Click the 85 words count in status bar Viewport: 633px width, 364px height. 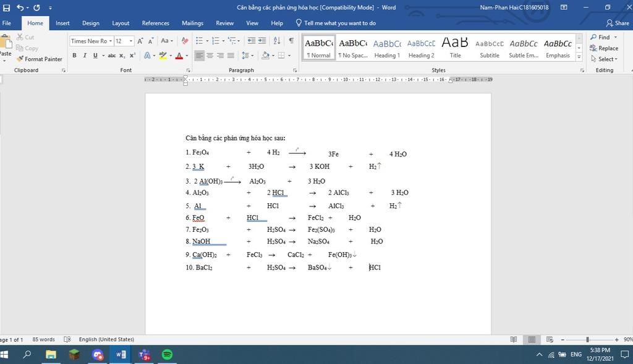click(x=44, y=339)
